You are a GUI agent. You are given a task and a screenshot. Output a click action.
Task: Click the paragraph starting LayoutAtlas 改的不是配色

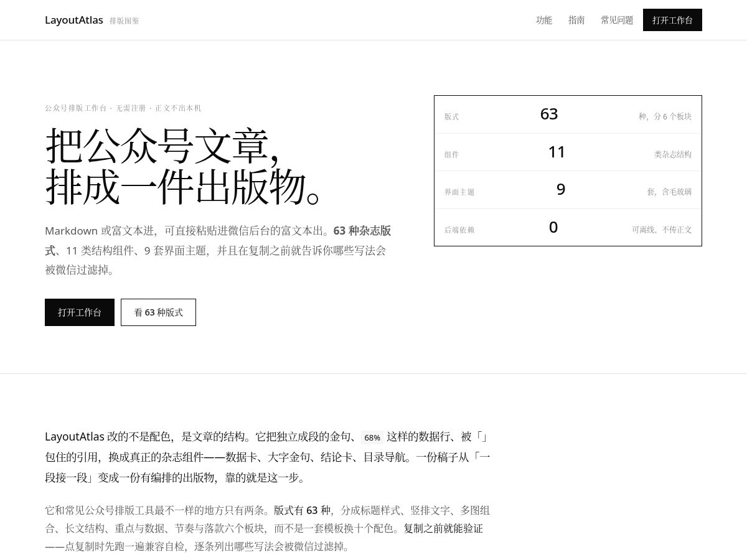[x=268, y=457]
